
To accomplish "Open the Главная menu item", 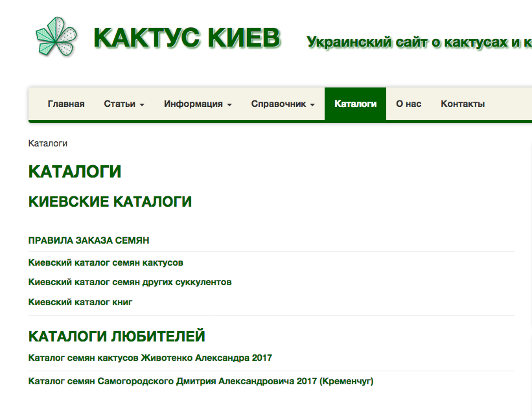I will coord(66,104).
